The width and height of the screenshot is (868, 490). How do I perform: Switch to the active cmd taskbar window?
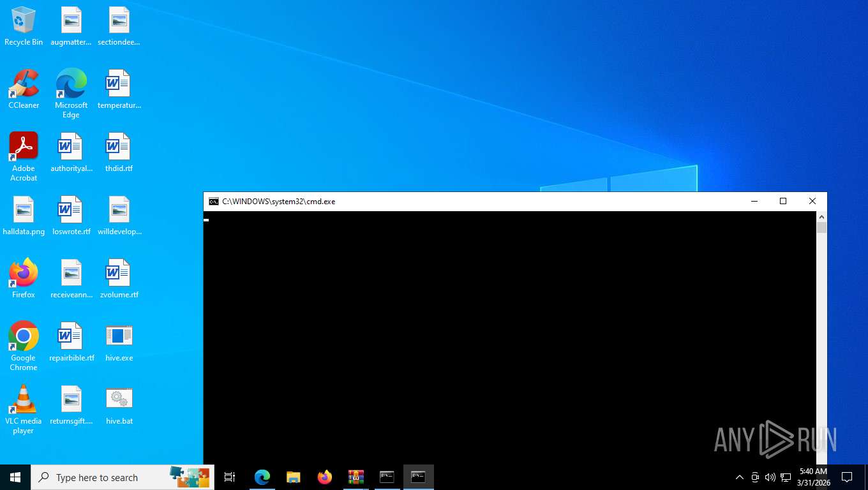[419, 477]
